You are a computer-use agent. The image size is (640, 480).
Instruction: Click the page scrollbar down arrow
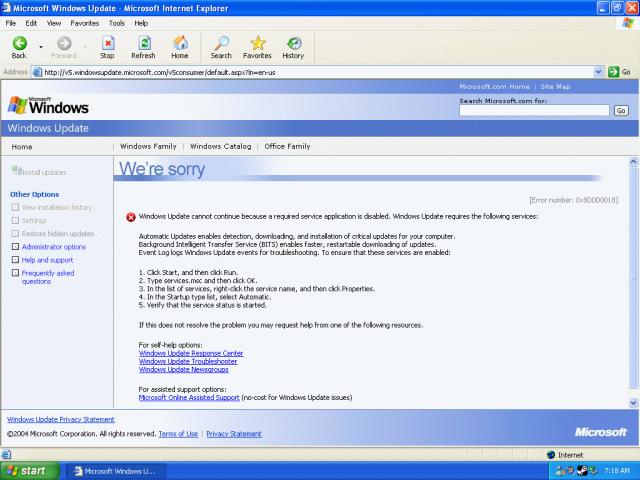click(x=633, y=403)
